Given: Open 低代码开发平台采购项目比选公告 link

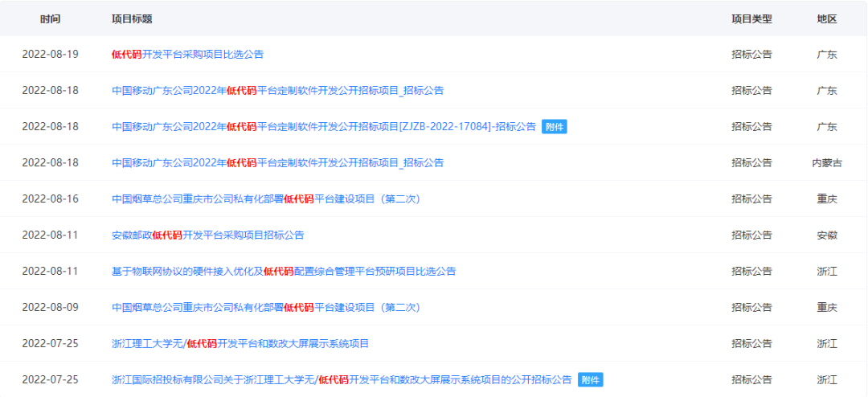Looking at the screenshot, I should tap(187, 55).
